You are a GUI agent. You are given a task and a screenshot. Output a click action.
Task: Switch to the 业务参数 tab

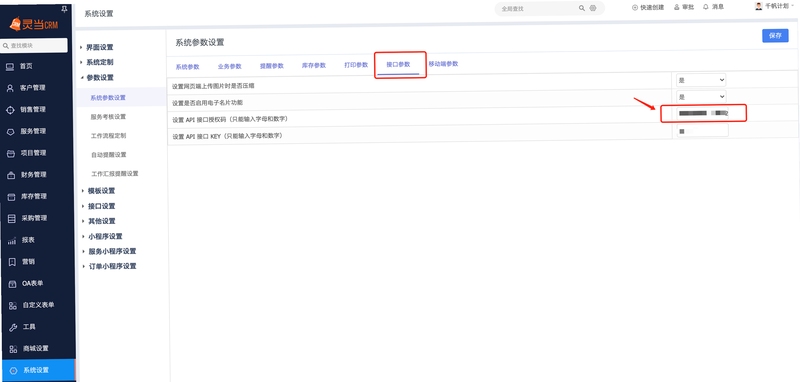(x=230, y=66)
